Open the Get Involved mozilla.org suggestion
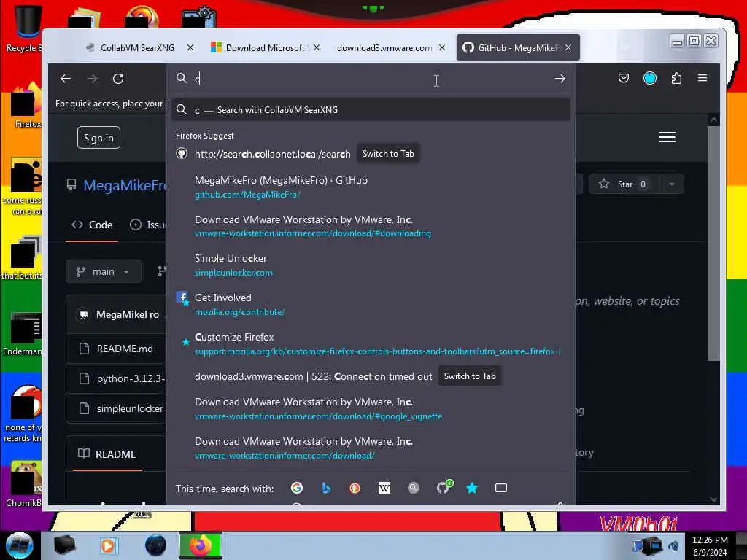 [371, 305]
